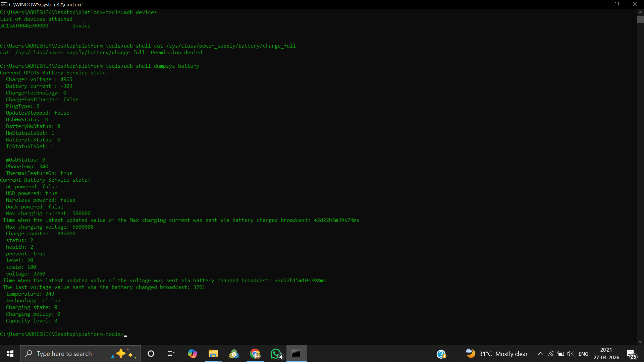Screen dimensions: 644x362
Task: Click the 'Battery current : -303' line
Action: [x=39, y=86]
